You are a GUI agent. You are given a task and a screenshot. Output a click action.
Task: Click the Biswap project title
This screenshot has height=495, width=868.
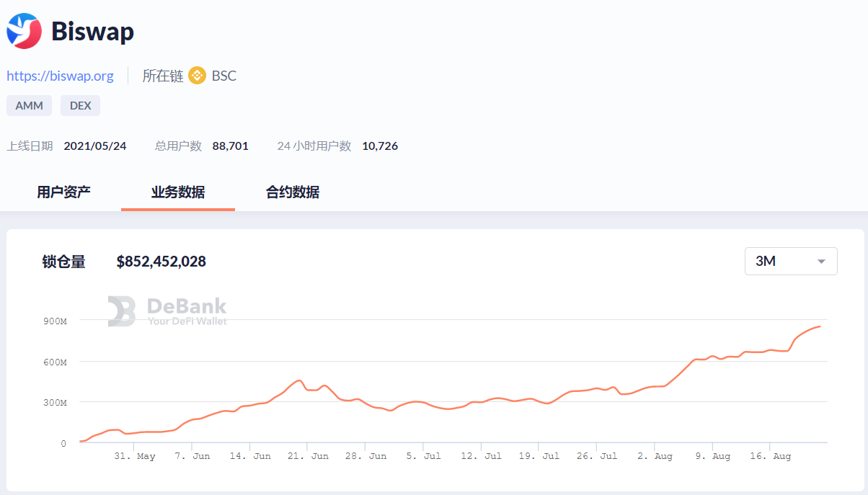coord(92,32)
